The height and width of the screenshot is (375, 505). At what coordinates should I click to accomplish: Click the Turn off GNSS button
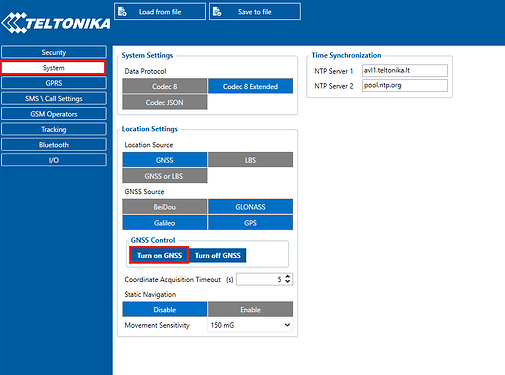(218, 255)
